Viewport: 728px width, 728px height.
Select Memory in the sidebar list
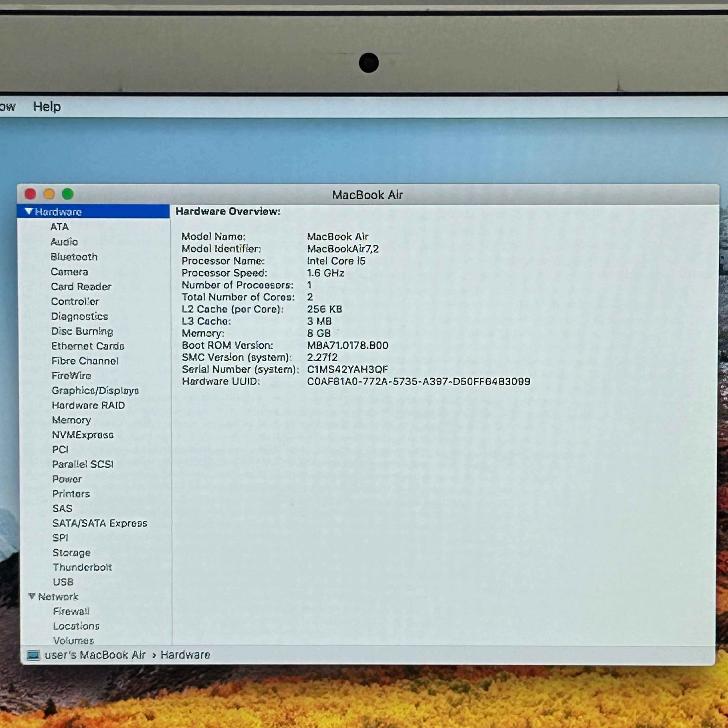pyautogui.click(x=71, y=420)
